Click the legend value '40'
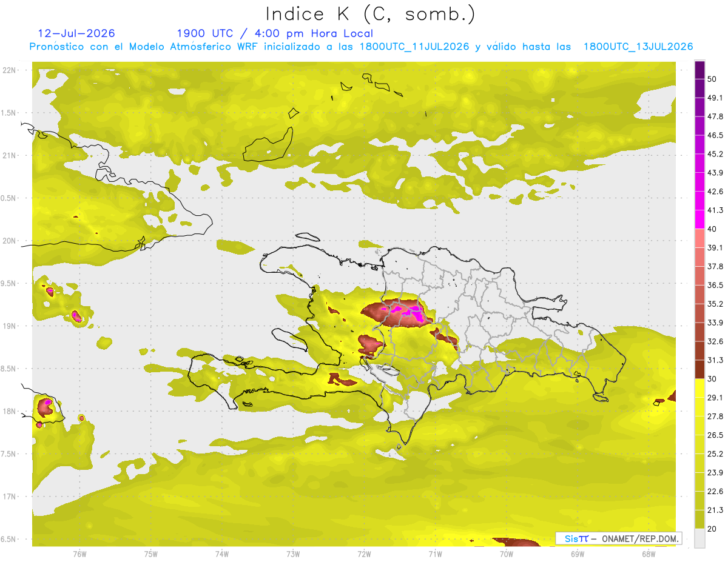Screen dimensions: 728x562 point(713,229)
